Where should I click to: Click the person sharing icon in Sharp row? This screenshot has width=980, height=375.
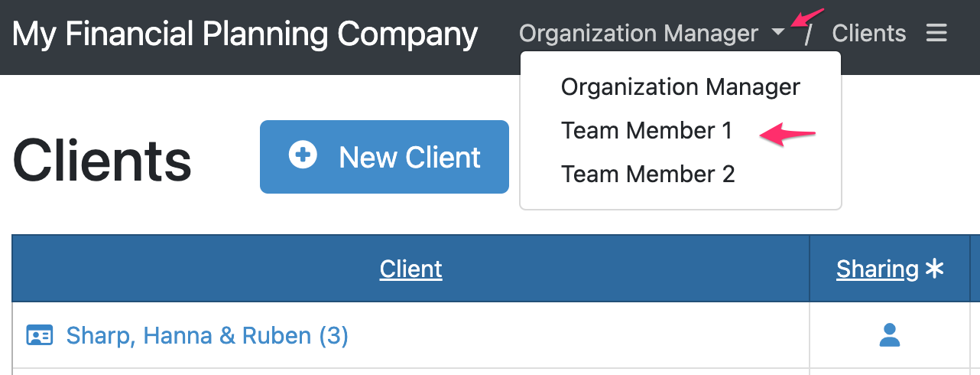889,334
